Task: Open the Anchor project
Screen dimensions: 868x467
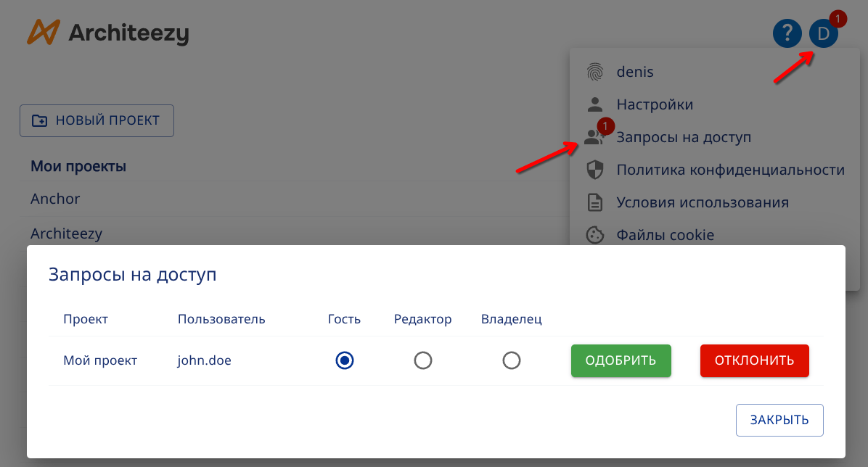Action: [54, 198]
